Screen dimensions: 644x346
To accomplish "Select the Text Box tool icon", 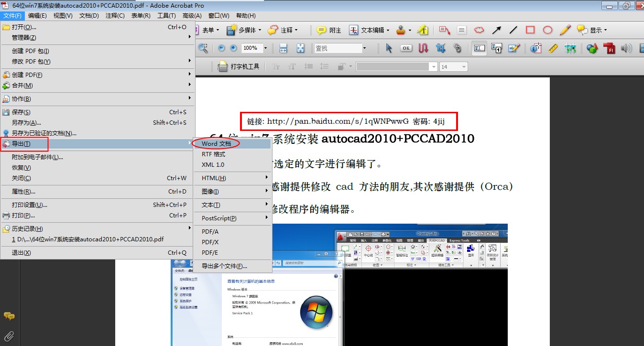I will [461, 30].
